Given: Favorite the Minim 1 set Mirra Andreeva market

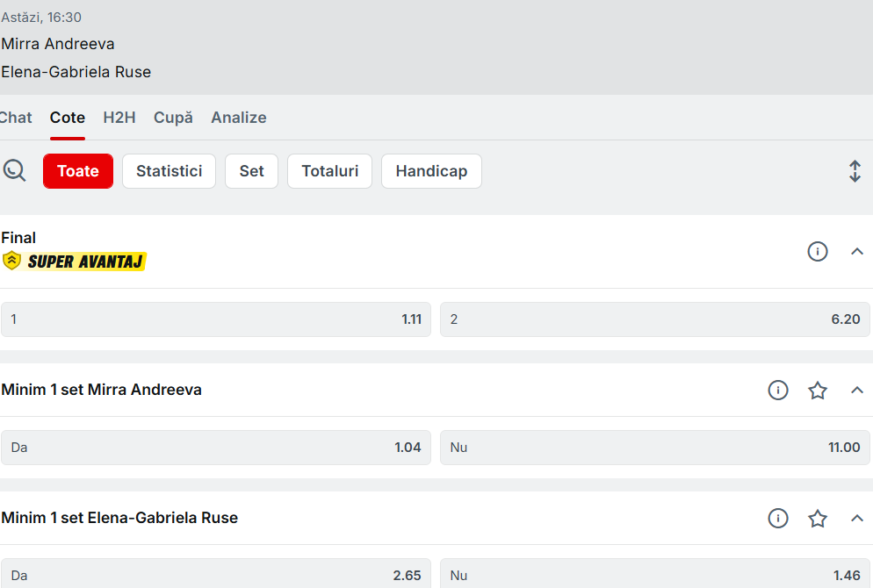Looking at the screenshot, I should pos(817,391).
